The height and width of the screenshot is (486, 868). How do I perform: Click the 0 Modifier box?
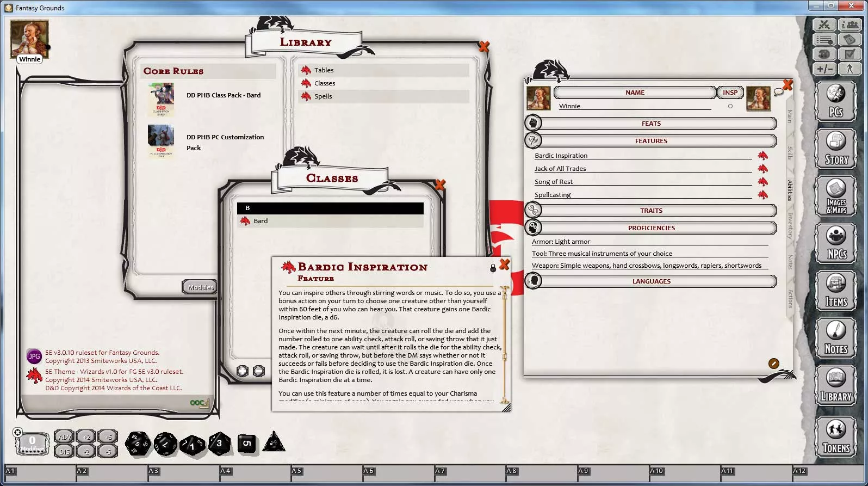(x=32, y=444)
